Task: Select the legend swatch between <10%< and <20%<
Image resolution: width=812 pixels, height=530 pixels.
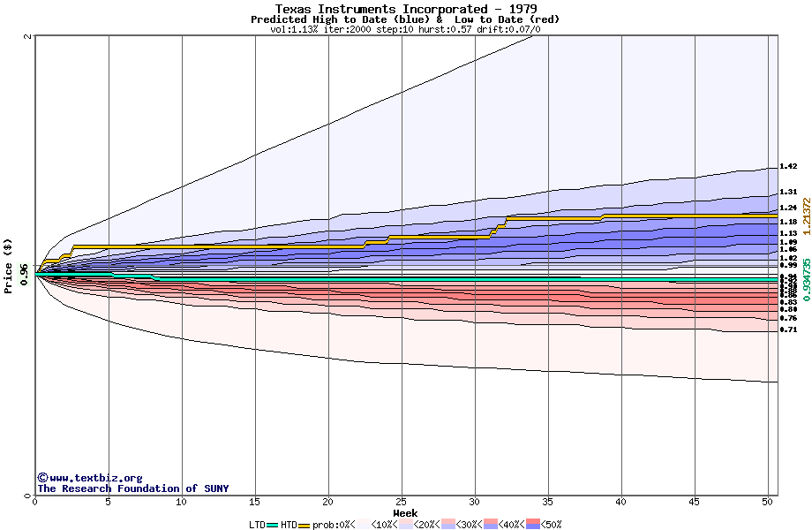Action: 405,525
